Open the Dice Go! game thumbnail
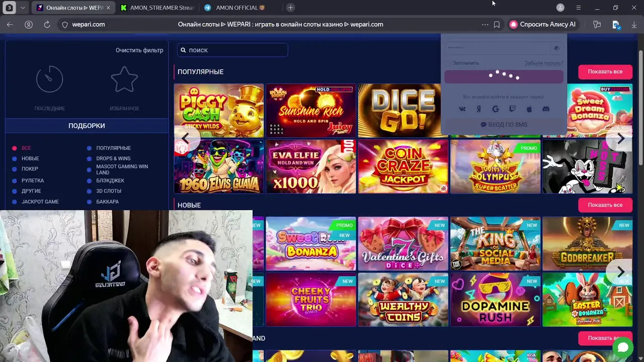 (399, 111)
